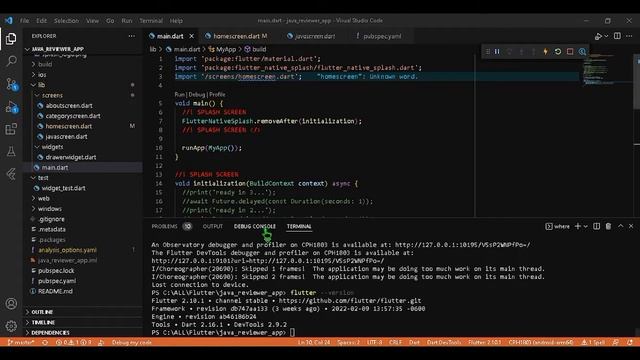Expand the Outline section
640x360 pixels.
42,312
